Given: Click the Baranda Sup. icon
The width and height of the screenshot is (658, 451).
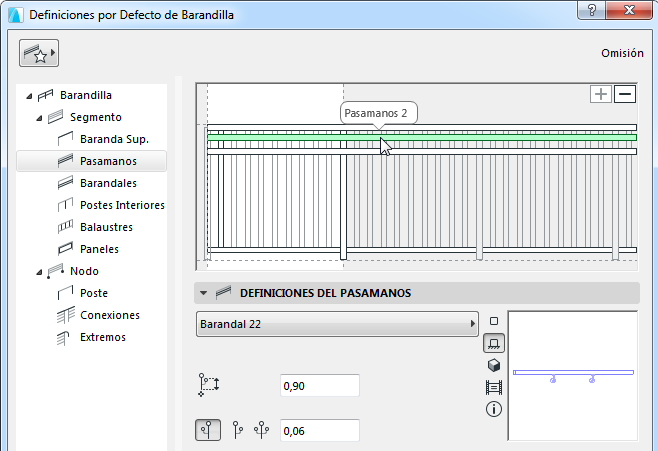Looking at the screenshot, I should click(x=65, y=139).
